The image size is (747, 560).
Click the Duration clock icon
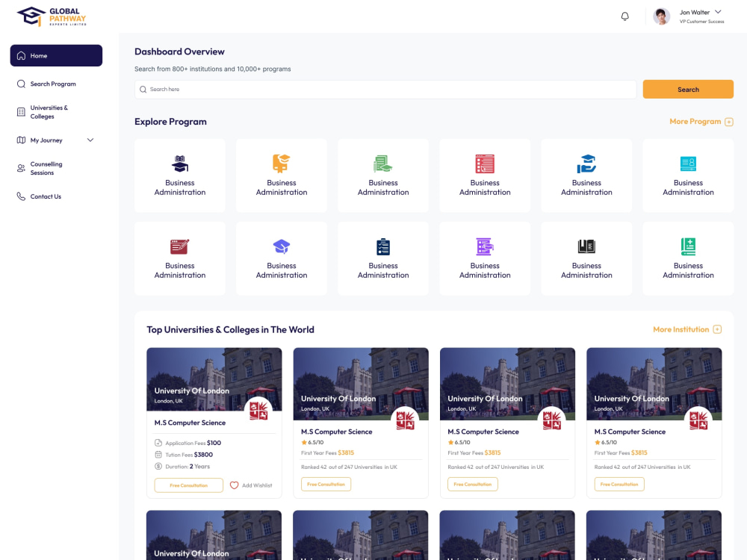click(158, 466)
